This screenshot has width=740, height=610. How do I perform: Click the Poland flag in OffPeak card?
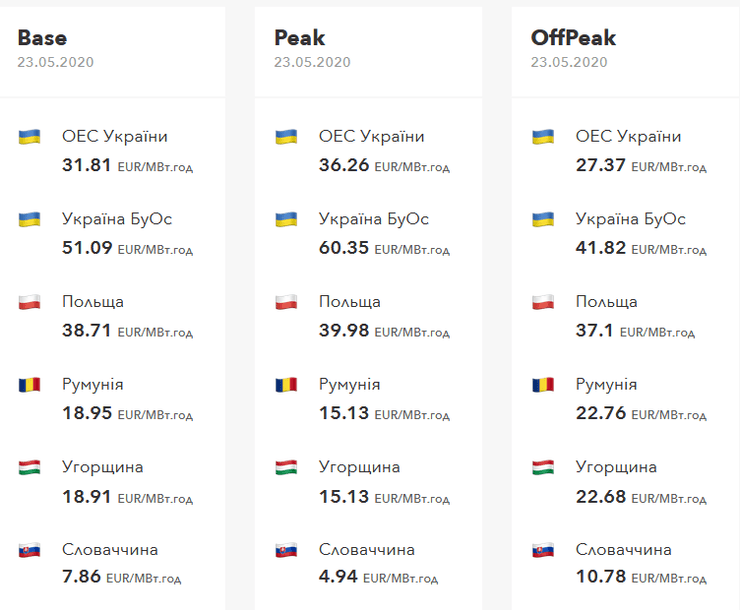pyautogui.click(x=543, y=302)
